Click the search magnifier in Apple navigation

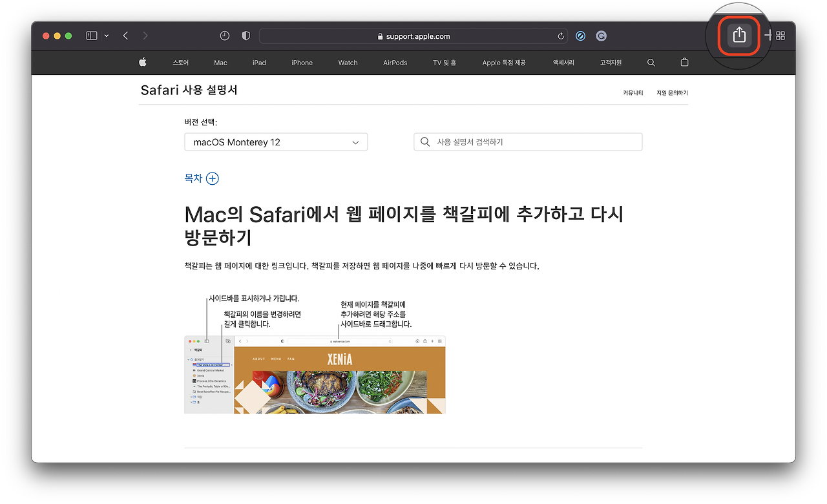[x=651, y=63]
